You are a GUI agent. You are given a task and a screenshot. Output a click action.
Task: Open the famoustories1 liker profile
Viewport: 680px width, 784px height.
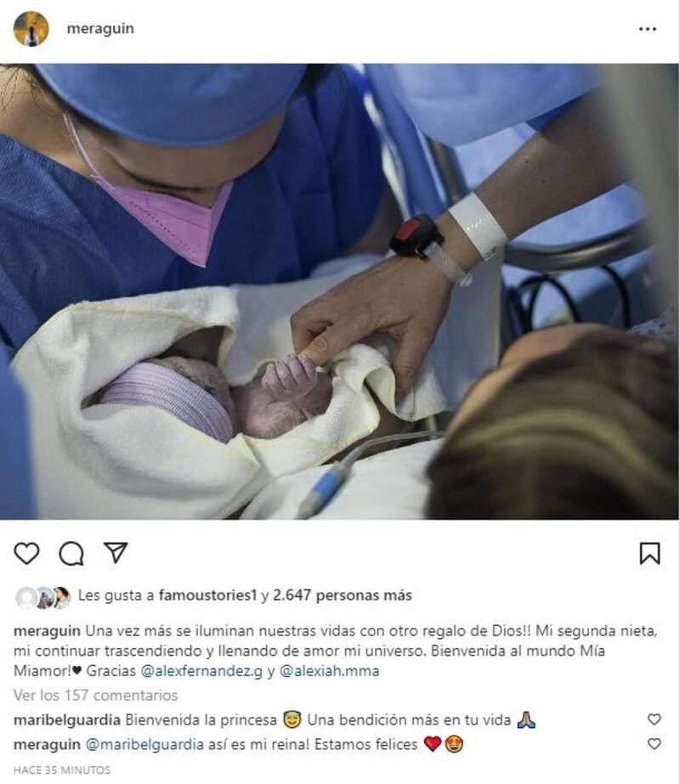(207, 595)
